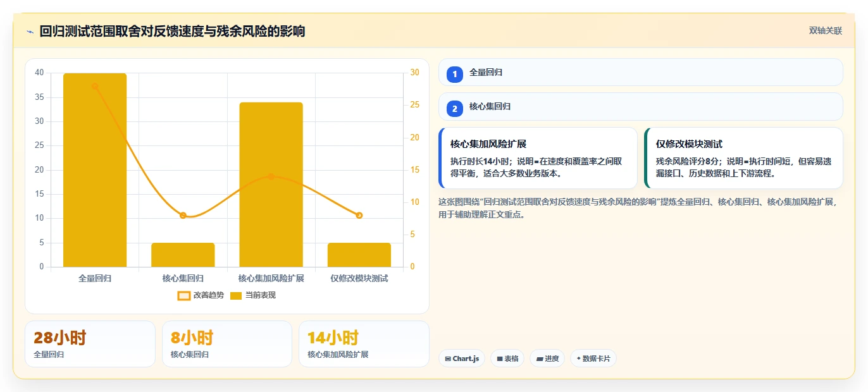The image size is (868, 392).
Task: Open the 仅修改模块测试 description card
Action: [743, 158]
